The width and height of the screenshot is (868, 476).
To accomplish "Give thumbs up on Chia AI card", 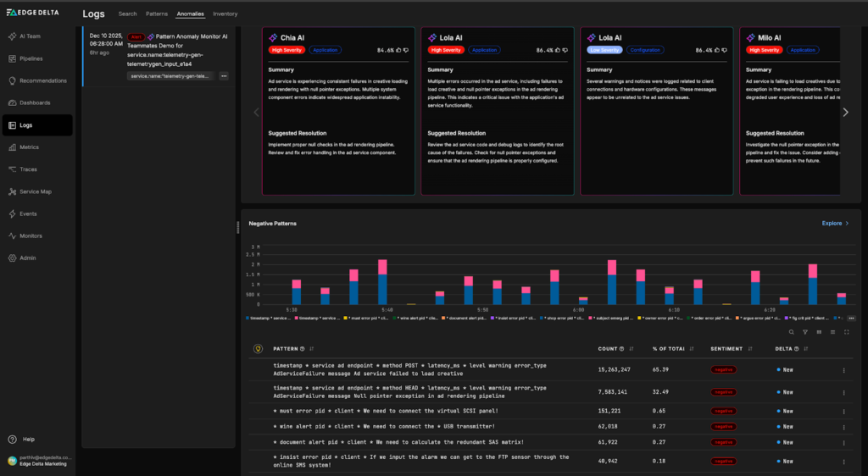I will 398,51.
